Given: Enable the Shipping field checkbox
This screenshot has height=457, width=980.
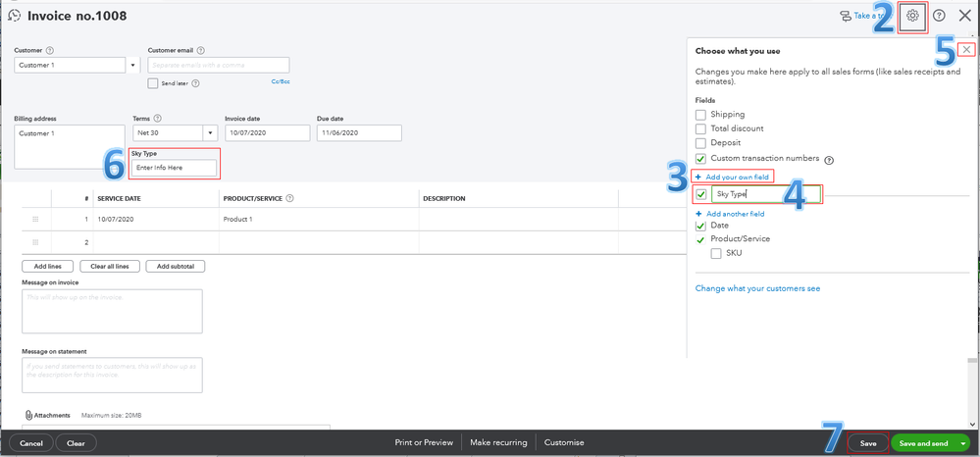Looking at the screenshot, I should [700, 115].
